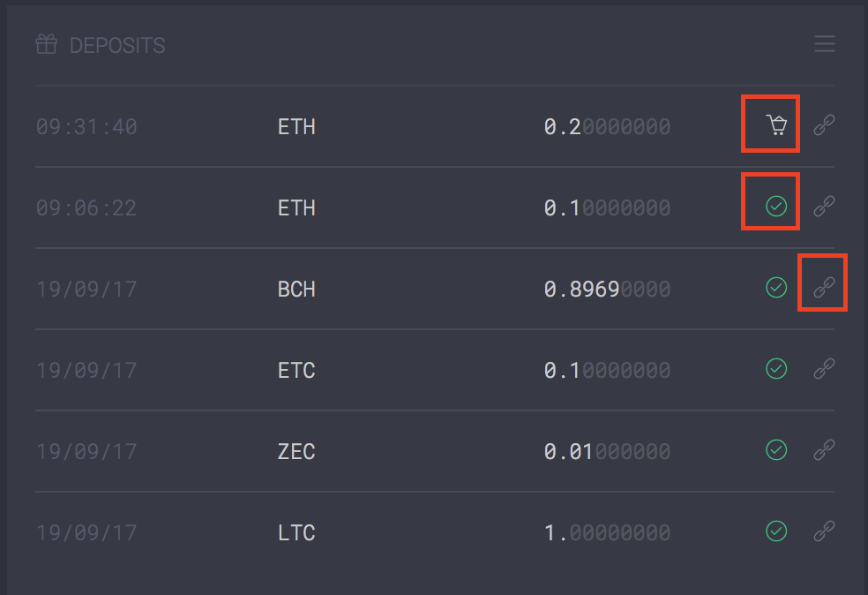Click the green checkmark in the LTC row
This screenshot has width=868, height=595.
pyautogui.click(x=776, y=531)
